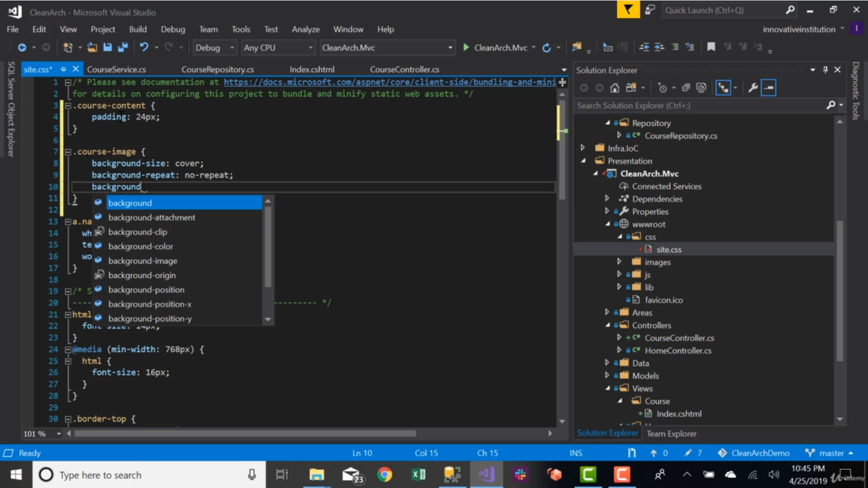
Task: Save the current file with Save icon
Action: (107, 48)
